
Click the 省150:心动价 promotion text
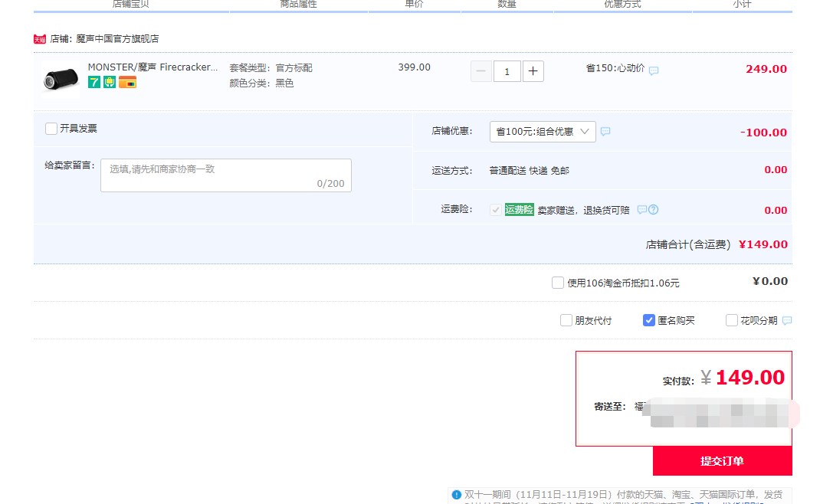tap(615, 68)
